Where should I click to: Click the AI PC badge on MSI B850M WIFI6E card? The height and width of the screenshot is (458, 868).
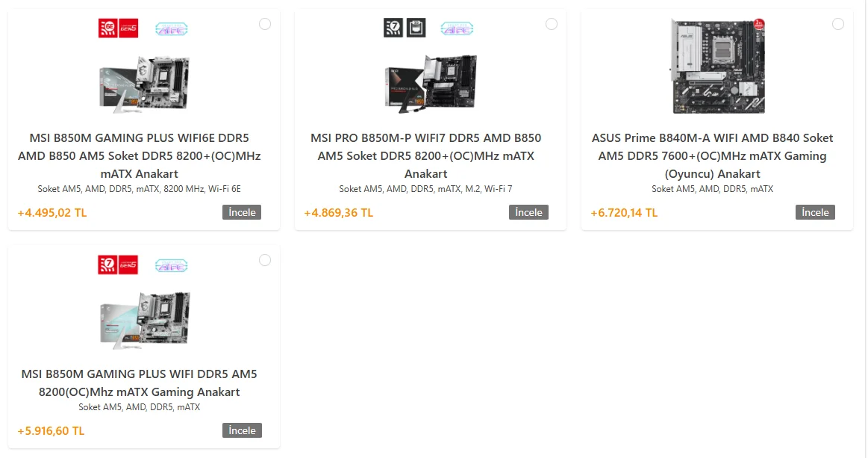pos(171,29)
